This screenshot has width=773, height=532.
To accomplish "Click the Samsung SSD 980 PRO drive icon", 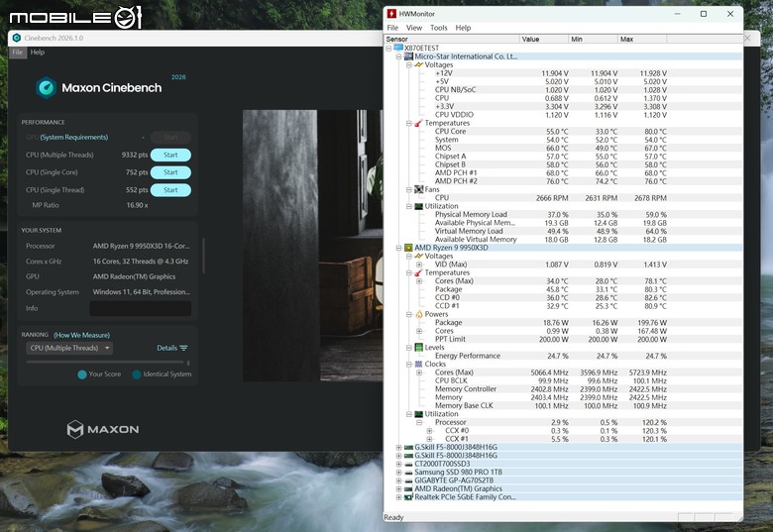I will click(x=408, y=472).
